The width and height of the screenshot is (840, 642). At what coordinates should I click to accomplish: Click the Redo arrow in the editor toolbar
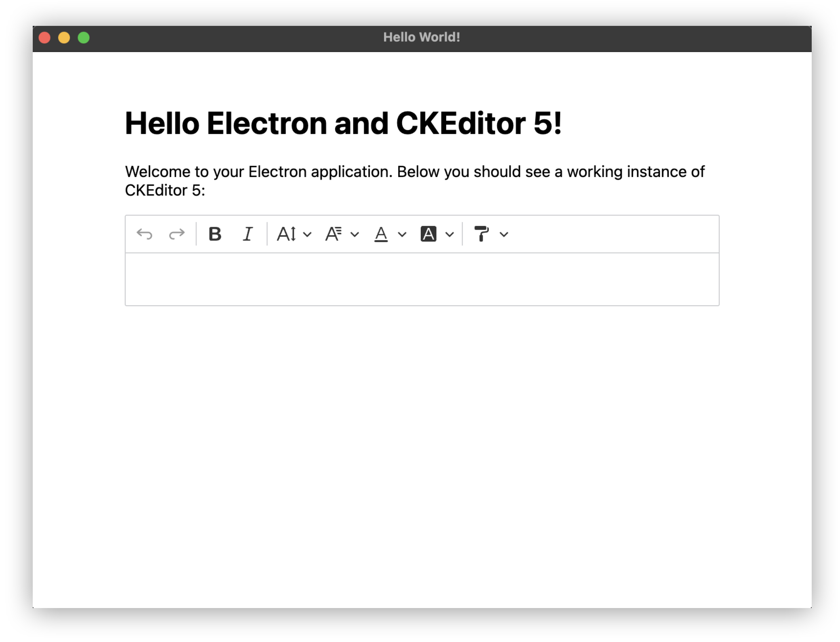pos(176,234)
